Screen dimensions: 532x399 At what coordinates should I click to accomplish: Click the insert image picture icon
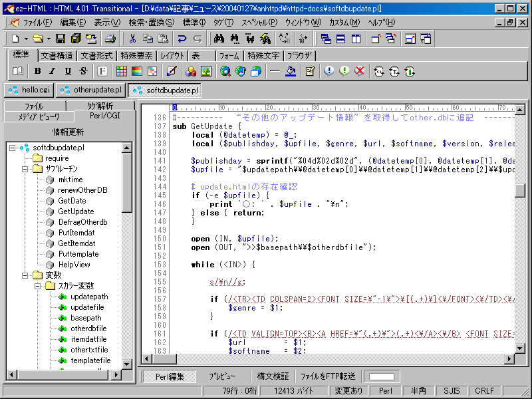[x=206, y=71]
